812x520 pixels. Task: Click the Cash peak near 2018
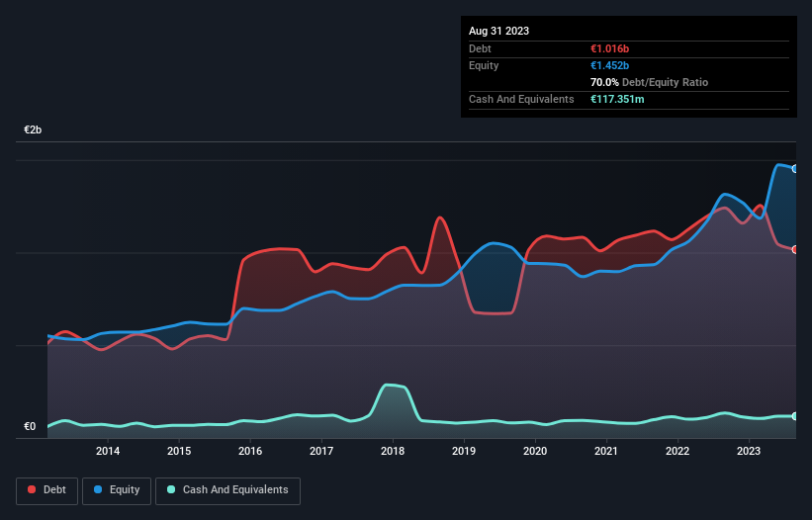[389, 386]
